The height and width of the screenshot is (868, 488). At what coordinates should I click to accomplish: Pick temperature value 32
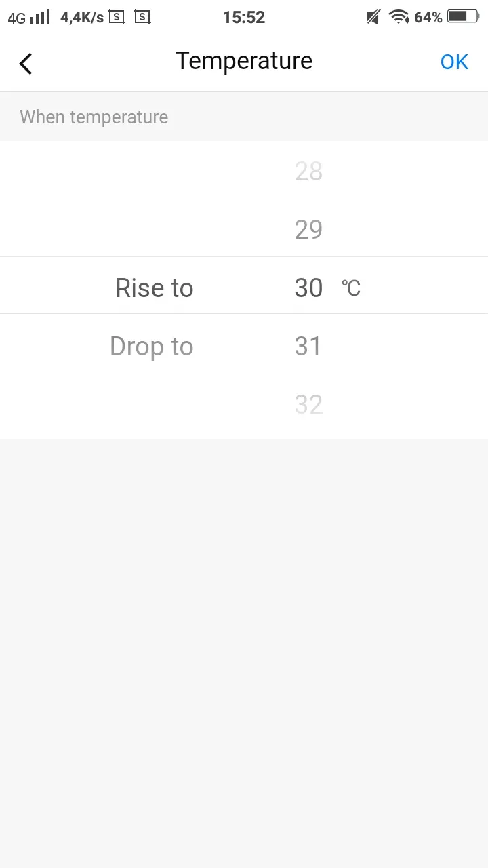tap(308, 405)
